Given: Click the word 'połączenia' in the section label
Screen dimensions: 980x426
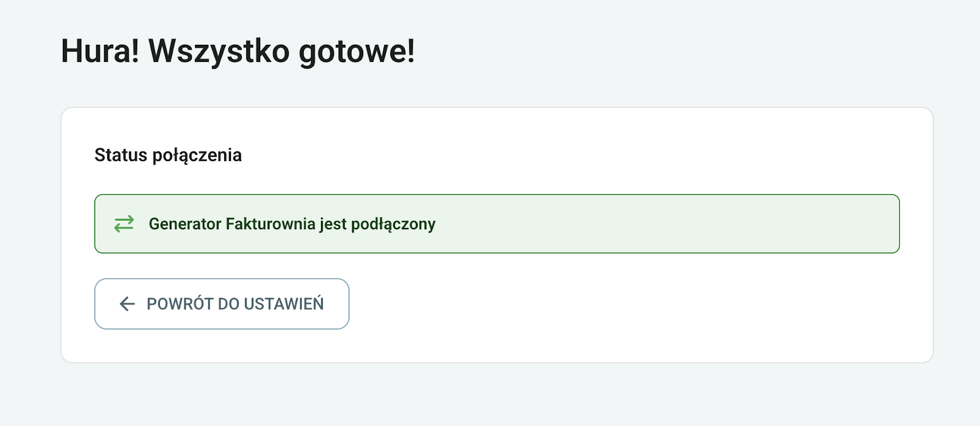Looking at the screenshot, I should [x=197, y=155].
